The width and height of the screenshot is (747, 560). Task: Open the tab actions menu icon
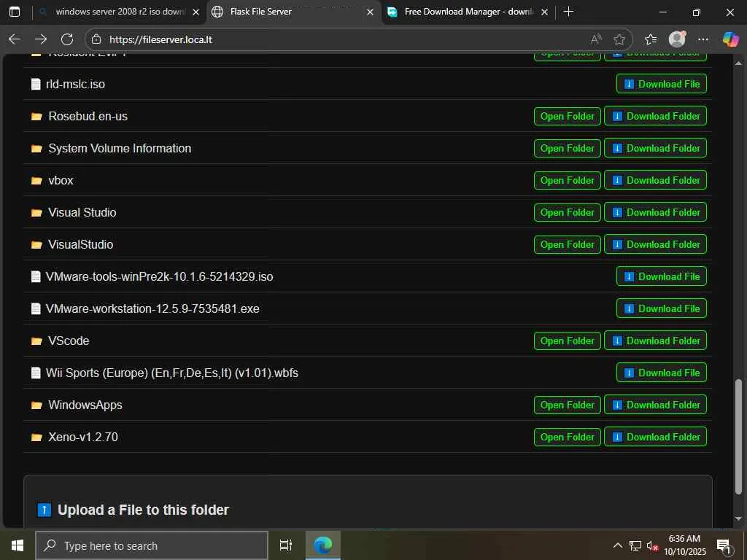(x=15, y=12)
